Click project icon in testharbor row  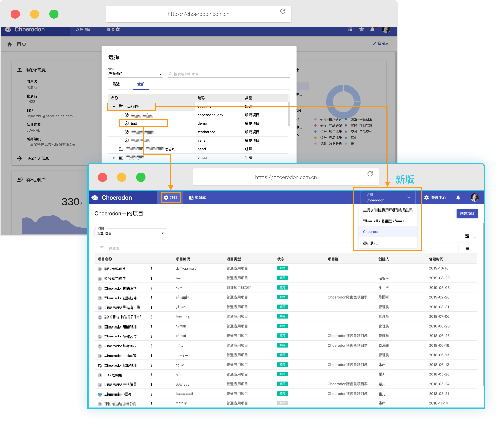(x=127, y=132)
